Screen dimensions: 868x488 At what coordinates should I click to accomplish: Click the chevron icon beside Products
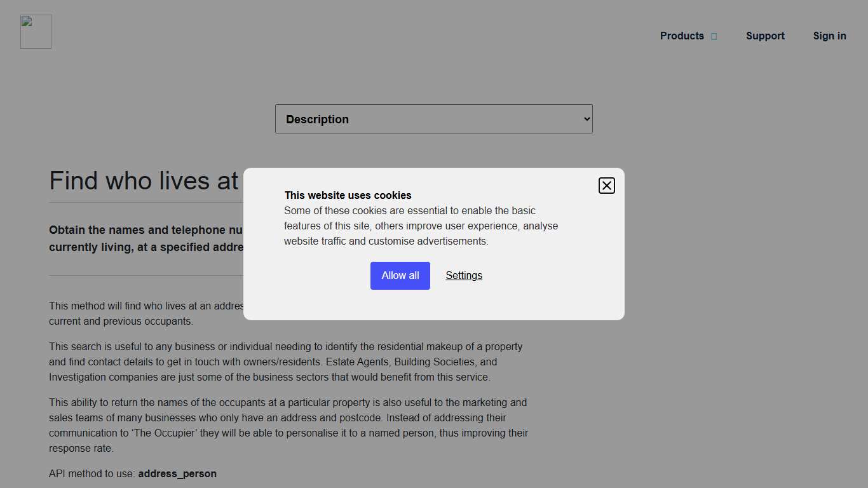pyautogui.click(x=714, y=36)
